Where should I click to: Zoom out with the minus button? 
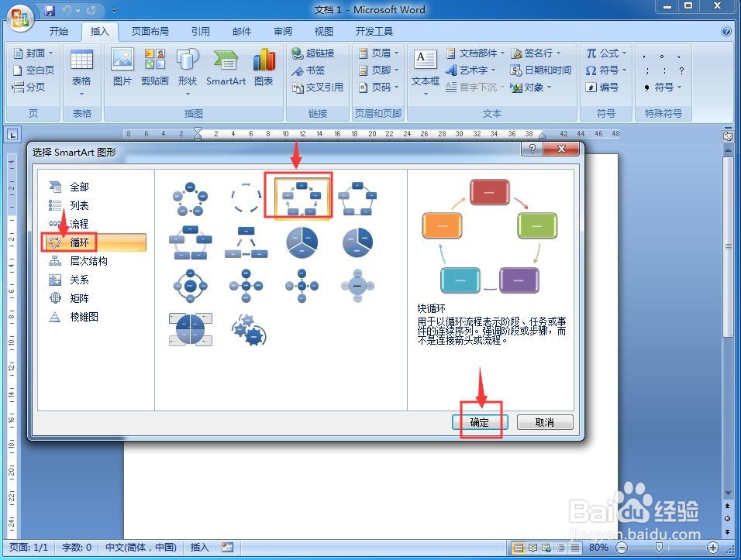coord(622,548)
